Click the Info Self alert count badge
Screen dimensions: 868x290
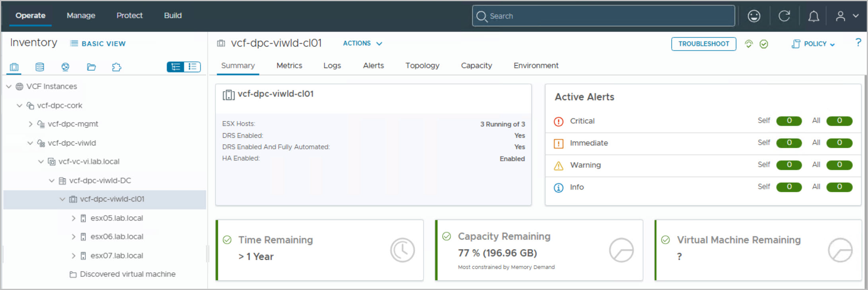[789, 187]
